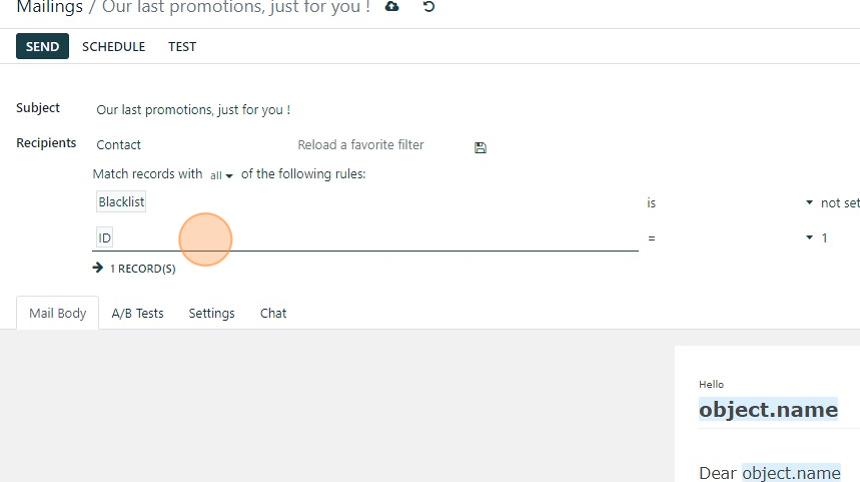Click the Mailings breadcrumb link
This screenshot has width=860, height=482.
(x=50, y=7)
